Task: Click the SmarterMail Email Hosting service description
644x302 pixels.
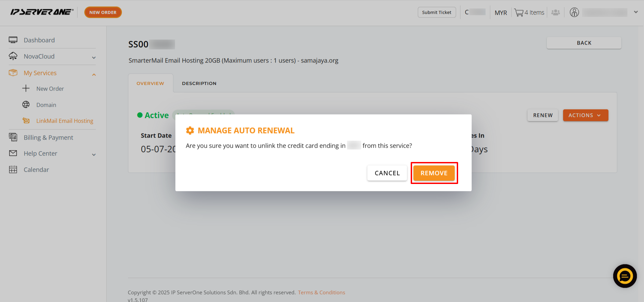Action: [233, 60]
